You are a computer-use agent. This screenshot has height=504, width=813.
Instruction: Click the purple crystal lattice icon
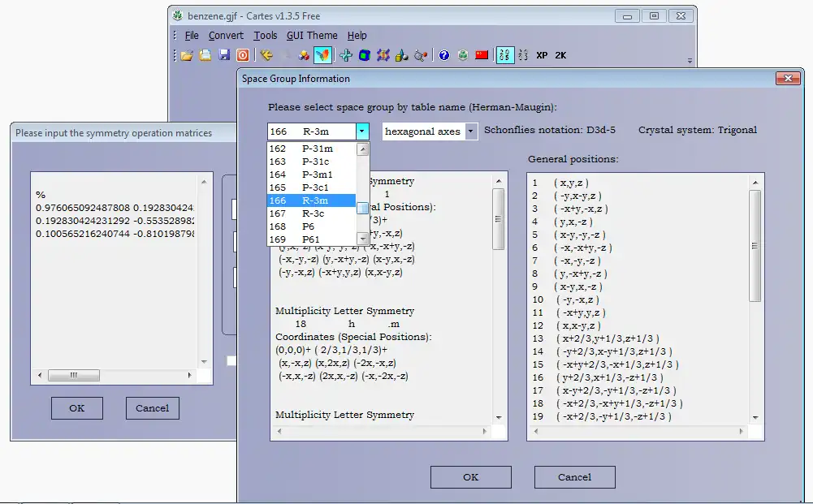click(x=383, y=55)
